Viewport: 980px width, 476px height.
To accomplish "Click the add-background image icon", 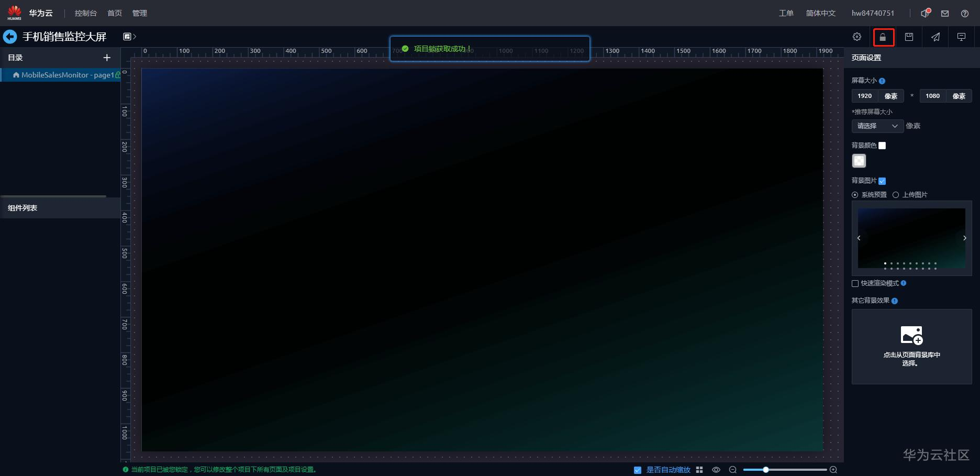I will [x=911, y=335].
